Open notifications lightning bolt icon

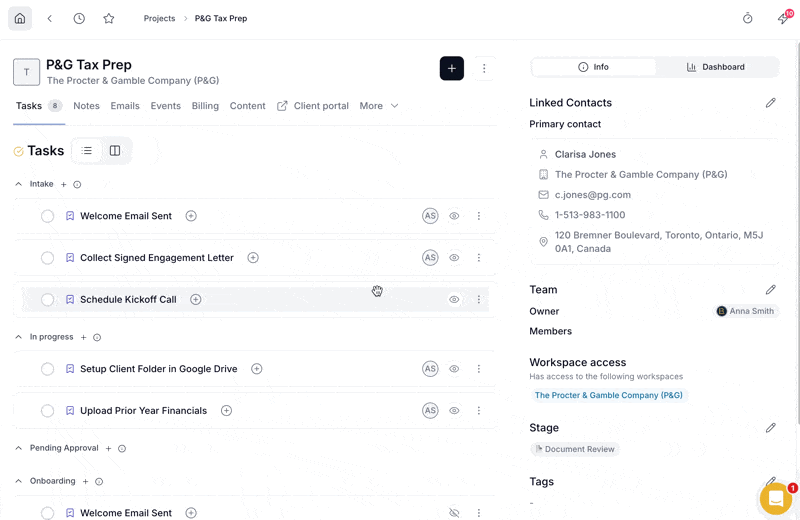(783, 19)
